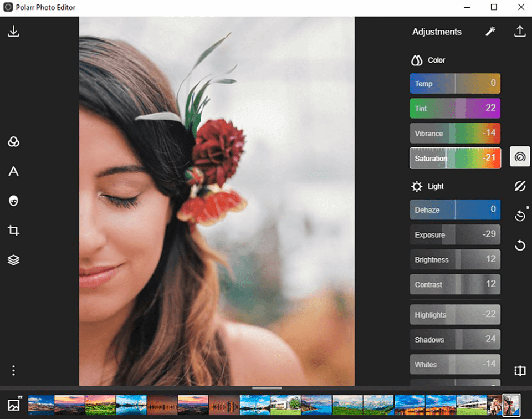The width and height of the screenshot is (532, 419).
Task: Click the import photo button
Action: pyautogui.click(x=13, y=32)
